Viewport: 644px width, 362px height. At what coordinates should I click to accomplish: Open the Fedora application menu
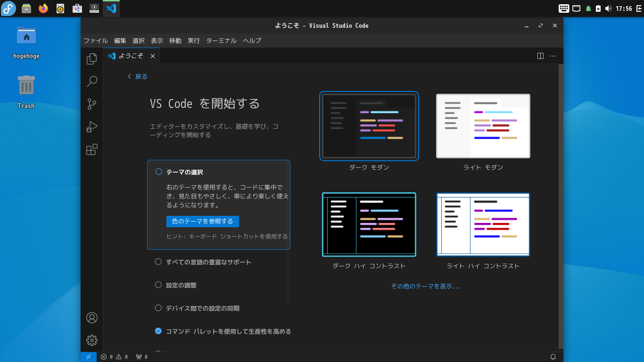(x=8, y=8)
